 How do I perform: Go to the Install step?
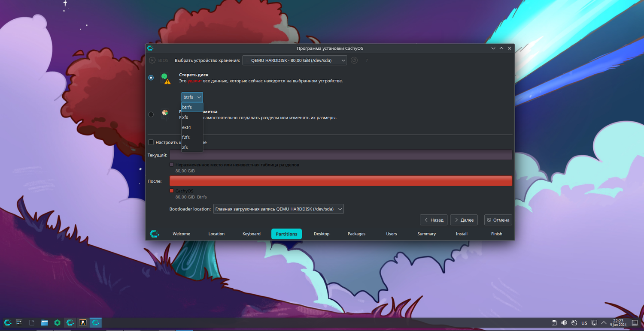(x=462, y=234)
